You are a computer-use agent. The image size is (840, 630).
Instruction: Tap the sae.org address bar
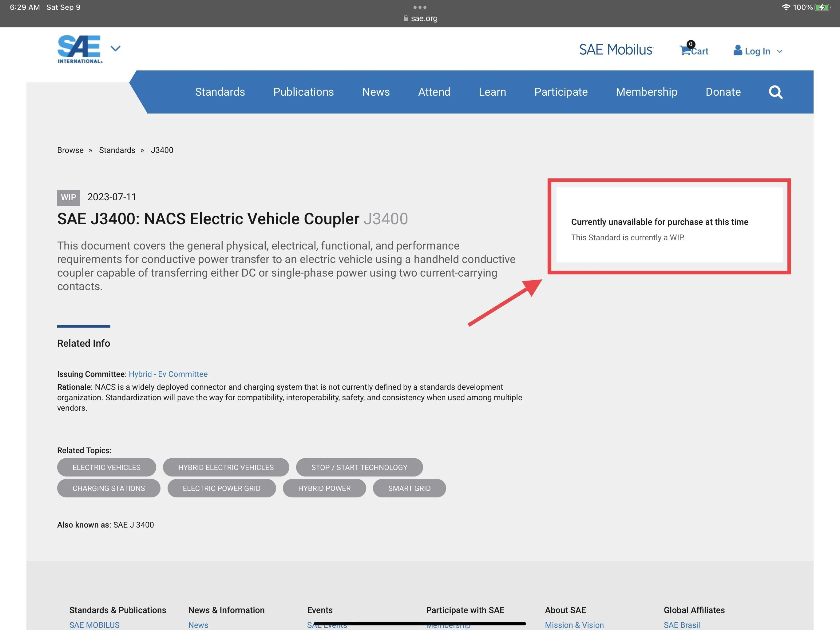(420, 18)
